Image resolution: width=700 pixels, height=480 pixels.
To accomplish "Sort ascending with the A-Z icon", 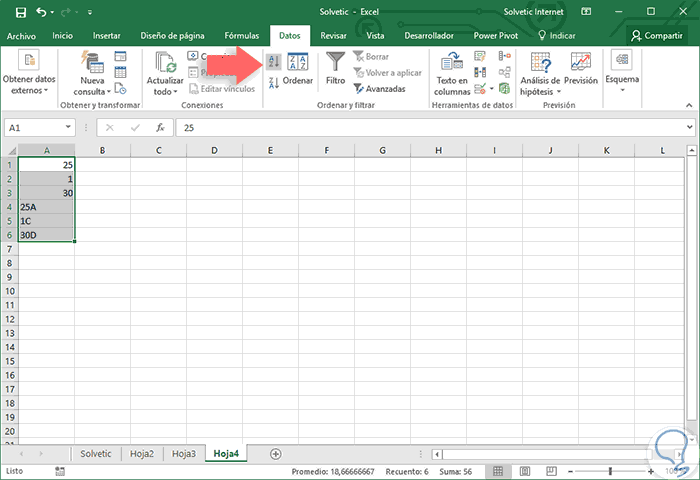I will [274, 62].
